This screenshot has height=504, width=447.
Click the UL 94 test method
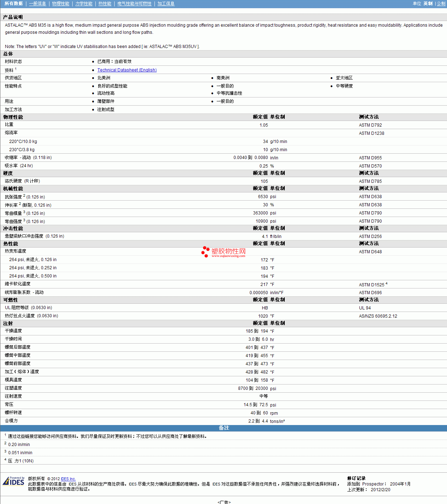pyautogui.click(x=365, y=308)
